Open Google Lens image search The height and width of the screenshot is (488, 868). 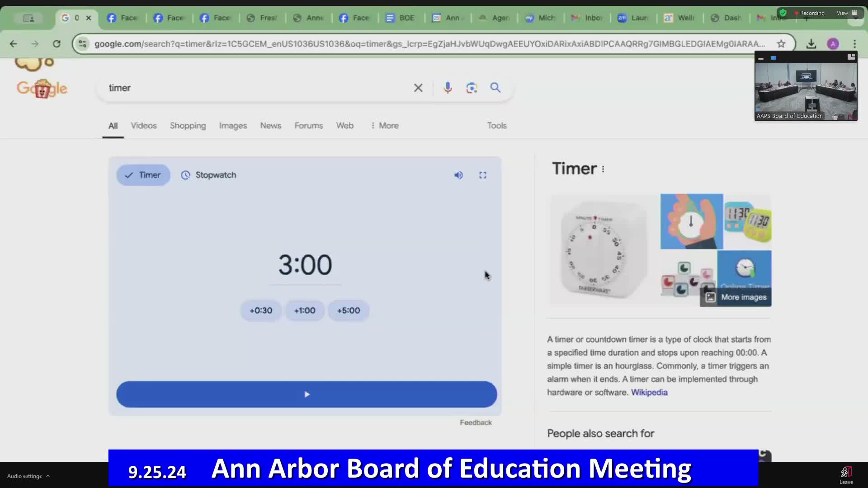(472, 88)
